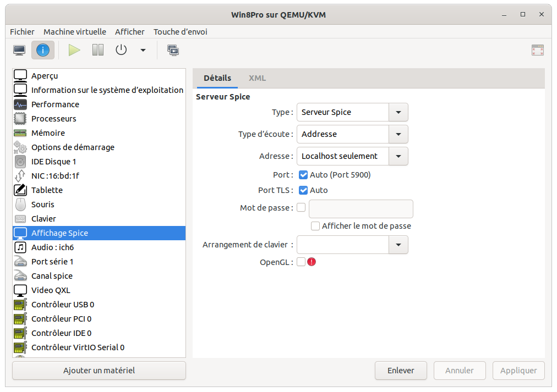Maximize the Win8Pro window
Viewport: 557px width, 392px height.
click(522, 14)
